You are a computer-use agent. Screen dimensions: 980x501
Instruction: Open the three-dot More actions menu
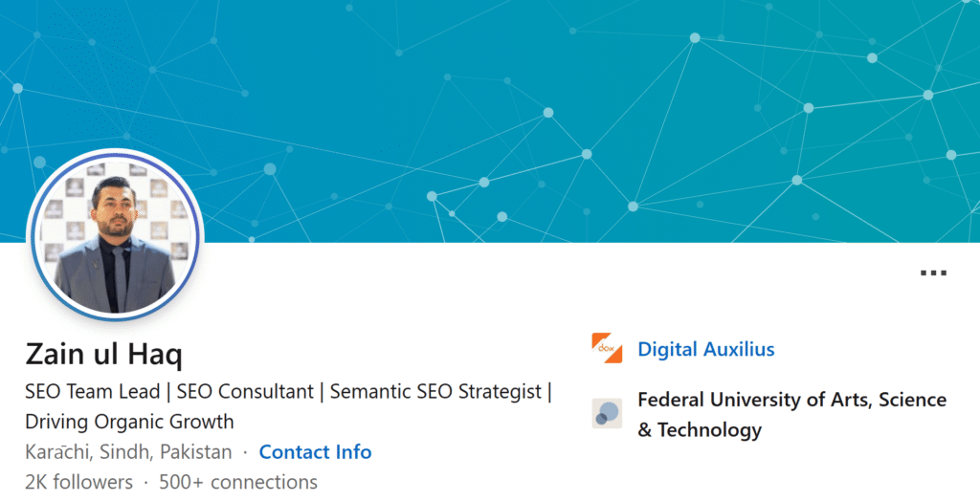pos(933,273)
